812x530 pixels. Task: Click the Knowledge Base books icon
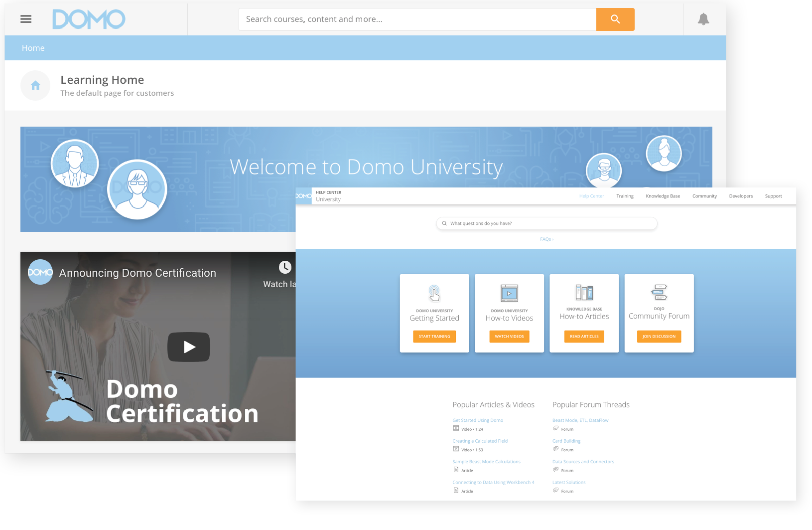584,293
